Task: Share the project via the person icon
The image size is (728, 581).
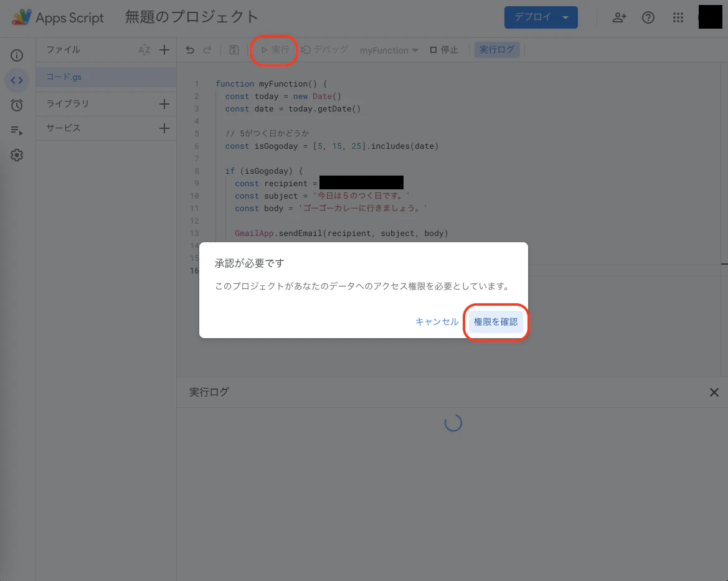Action: click(x=619, y=17)
